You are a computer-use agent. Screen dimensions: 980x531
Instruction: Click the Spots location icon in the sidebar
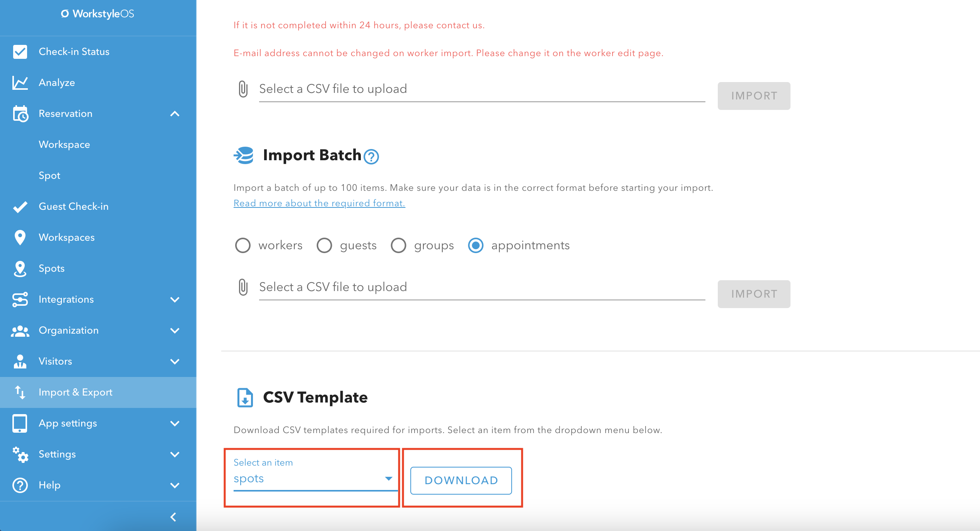point(20,269)
